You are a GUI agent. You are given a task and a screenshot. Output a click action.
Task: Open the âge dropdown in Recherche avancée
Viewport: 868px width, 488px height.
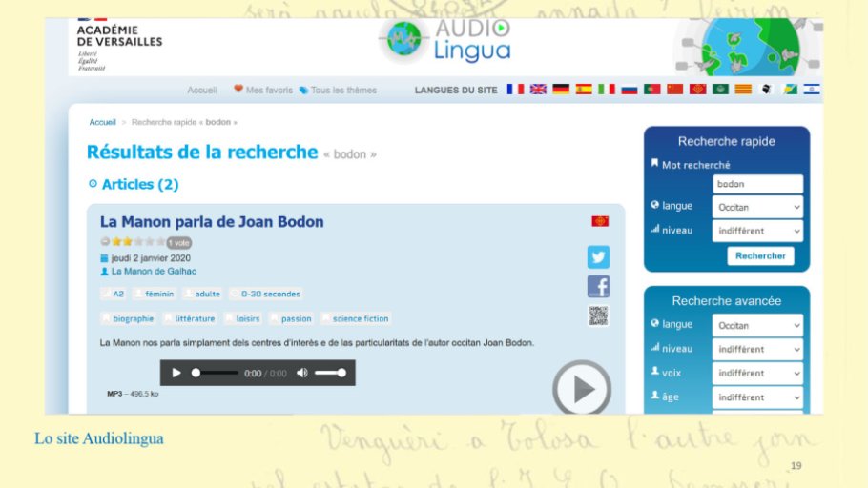pyautogui.click(x=757, y=397)
